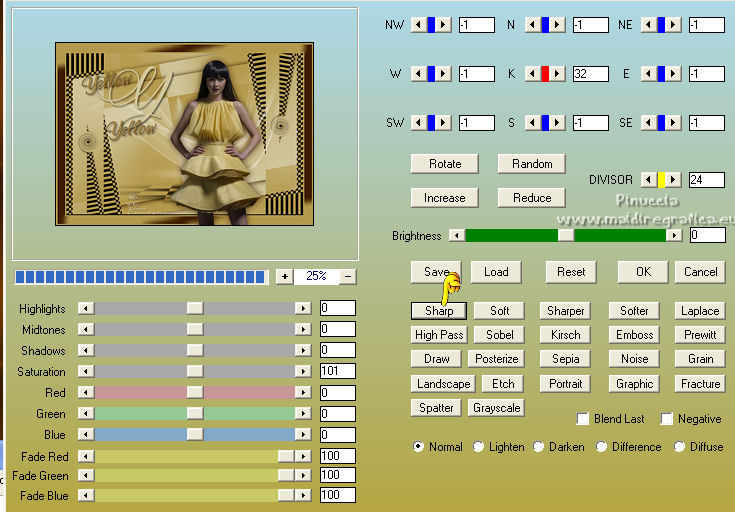The width and height of the screenshot is (735, 512).
Task: Load a saved preset file
Action: (x=496, y=272)
